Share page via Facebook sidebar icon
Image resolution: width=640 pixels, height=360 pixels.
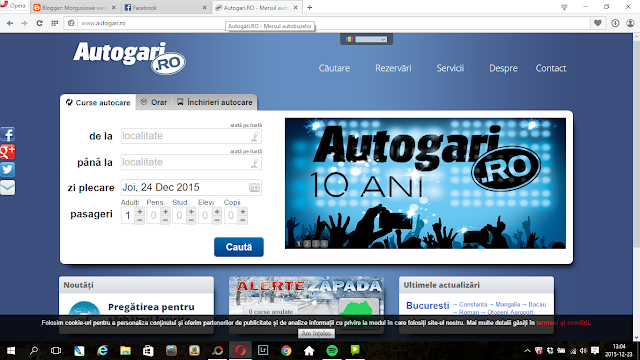click(x=7, y=134)
